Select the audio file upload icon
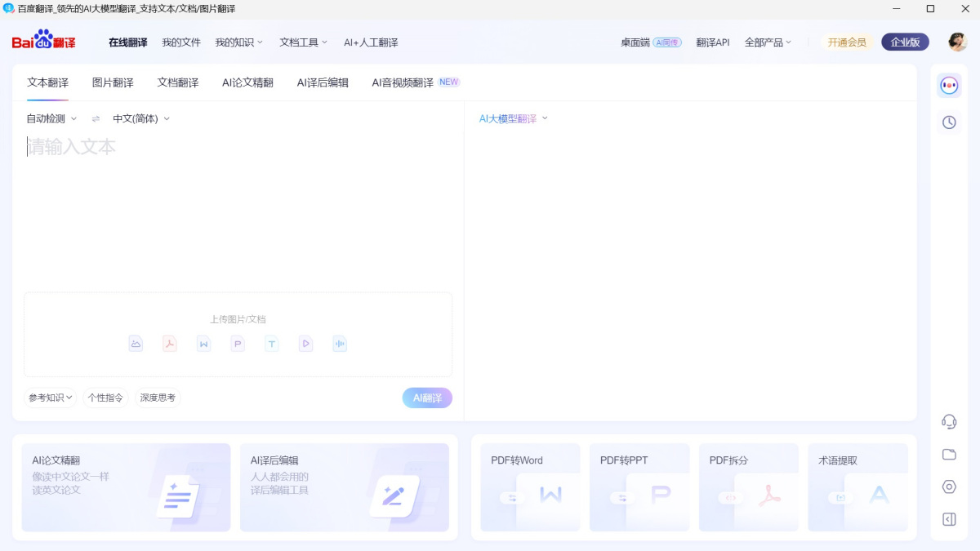This screenshot has width=980, height=551. tap(340, 344)
